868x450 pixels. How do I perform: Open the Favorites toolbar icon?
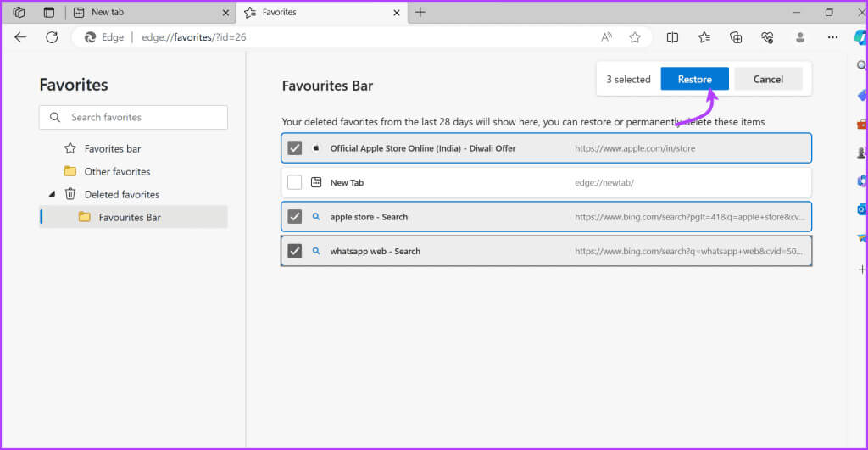704,37
